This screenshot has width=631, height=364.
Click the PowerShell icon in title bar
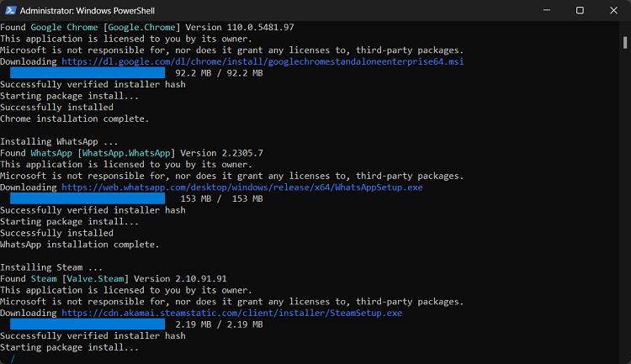coord(10,10)
